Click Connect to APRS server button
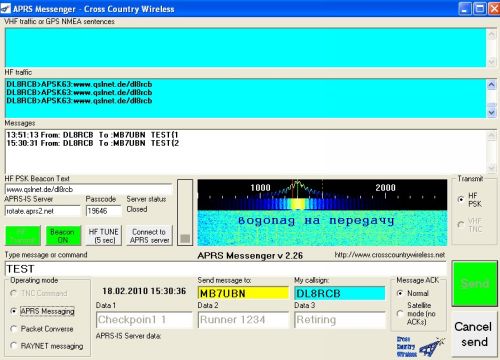 [149, 236]
